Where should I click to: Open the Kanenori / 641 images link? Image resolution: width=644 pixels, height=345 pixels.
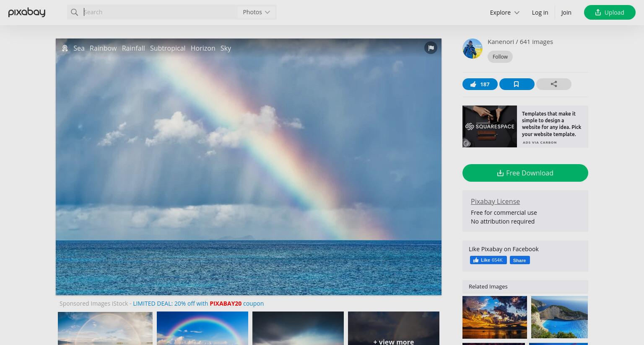pyautogui.click(x=520, y=42)
